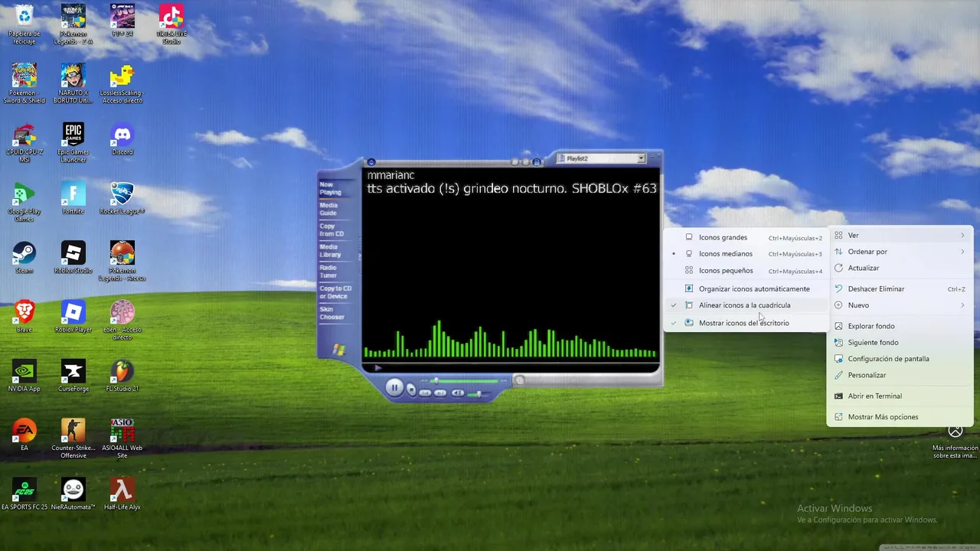Select the Epic Games Launcher icon
Screen dimensions: 980x551
click(x=73, y=143)
